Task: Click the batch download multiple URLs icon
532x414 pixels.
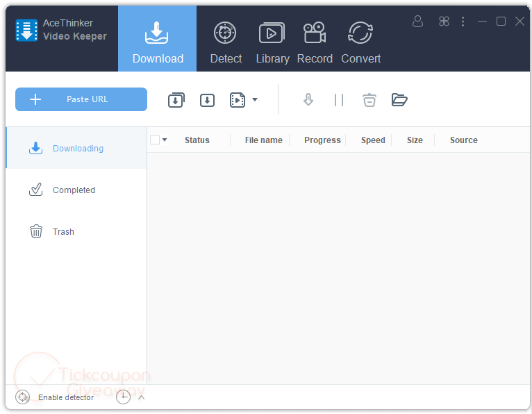Action: pos(176,100)
